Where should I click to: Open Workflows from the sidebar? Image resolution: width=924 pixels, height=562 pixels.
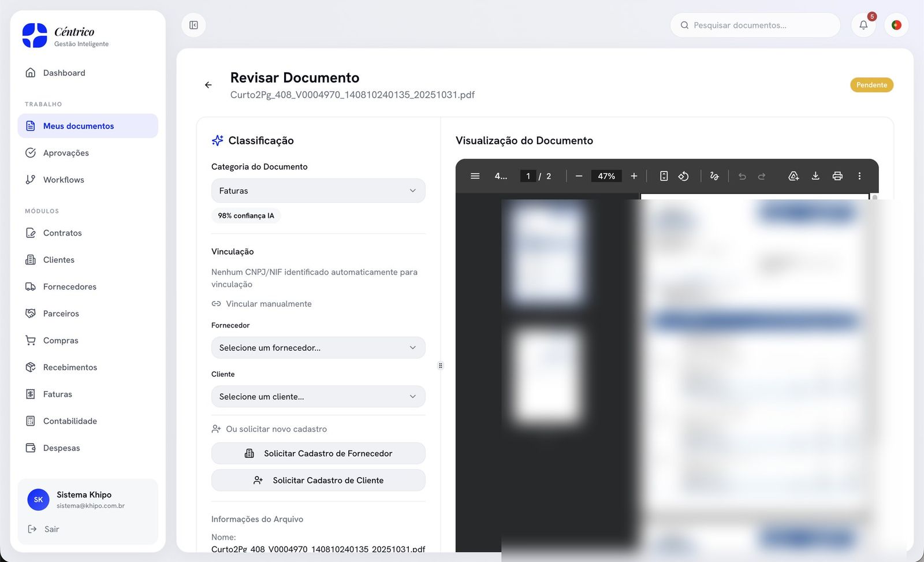click(88, 180)
